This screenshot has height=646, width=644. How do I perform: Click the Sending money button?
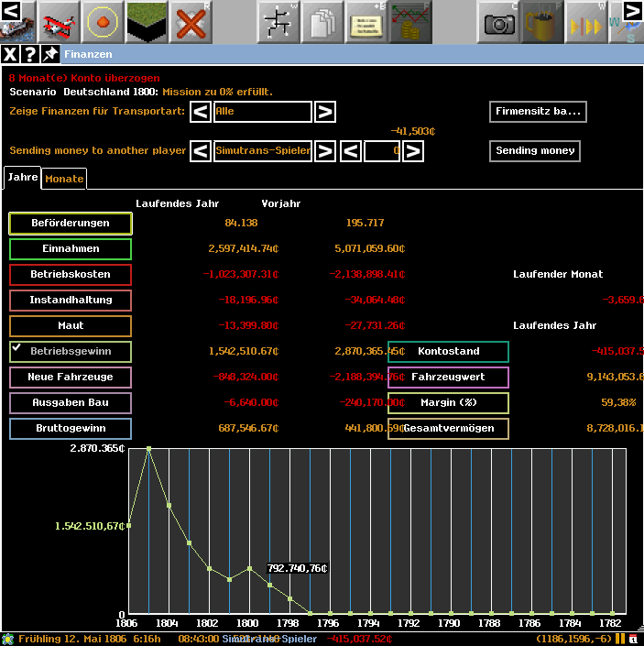tap(535, 151)
